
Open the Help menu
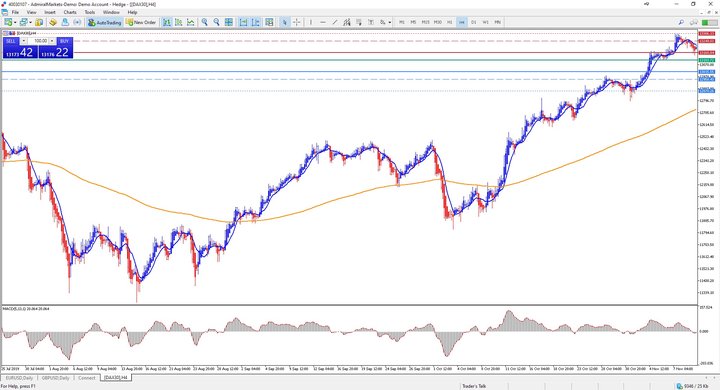pyautogui.click(x=132, y=12)
